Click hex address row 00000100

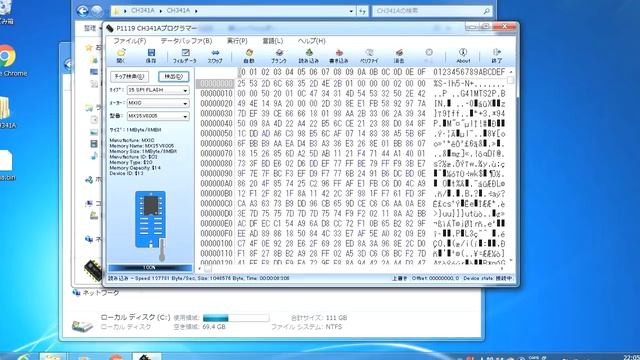[216, 244]
